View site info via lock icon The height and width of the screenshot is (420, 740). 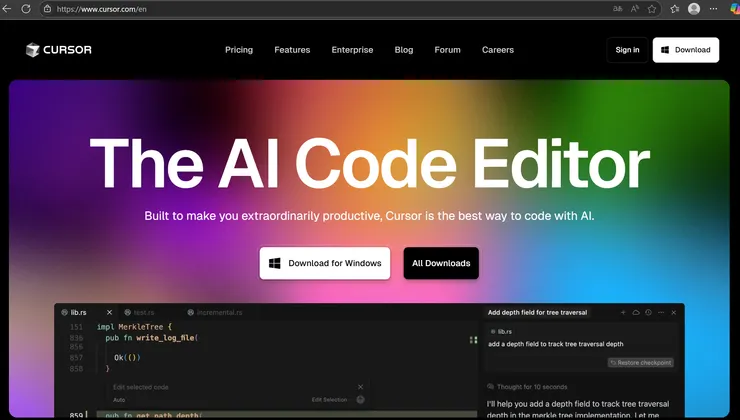[47, 8]
